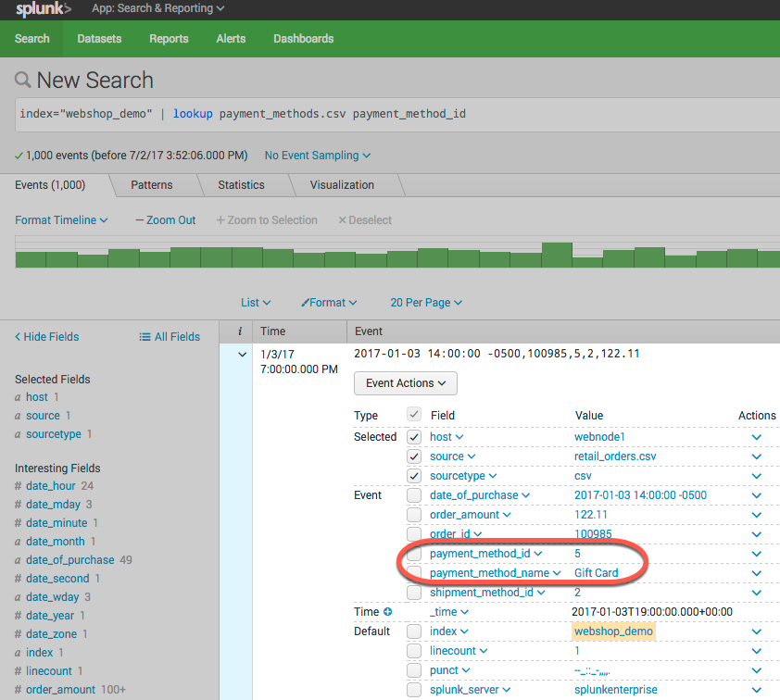Click the Hide Fields link

47,337
